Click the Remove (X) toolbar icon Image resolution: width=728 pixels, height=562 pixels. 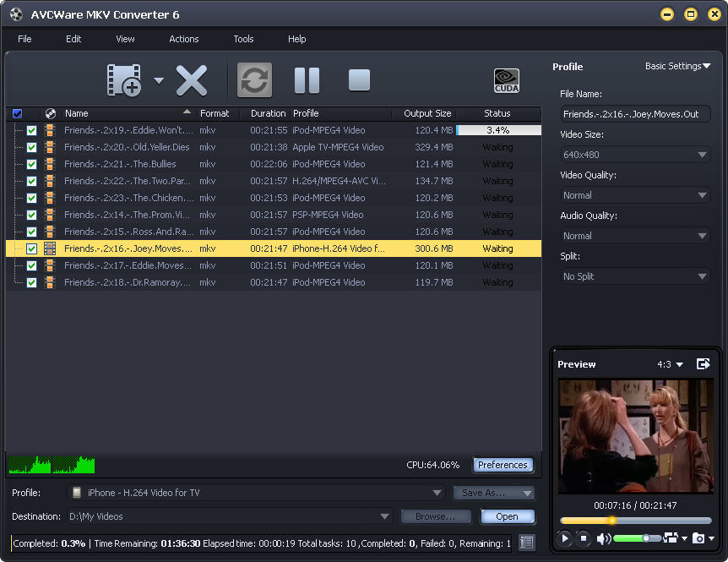point(191,80)
